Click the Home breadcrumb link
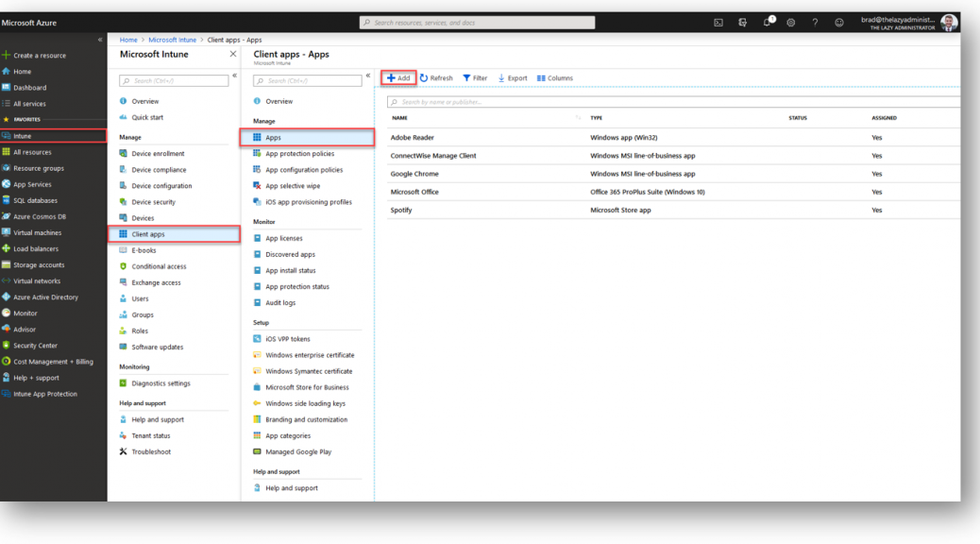This screenshot has height=544, width=980. 128,40
